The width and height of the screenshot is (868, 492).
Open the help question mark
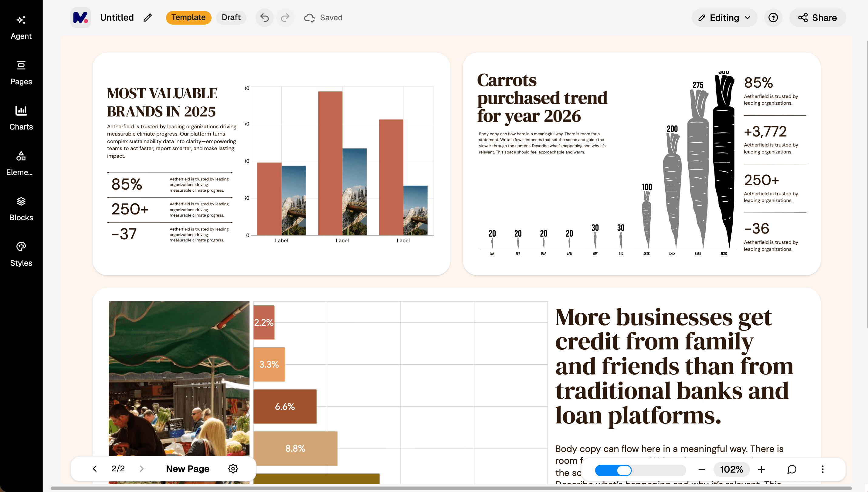773,18
